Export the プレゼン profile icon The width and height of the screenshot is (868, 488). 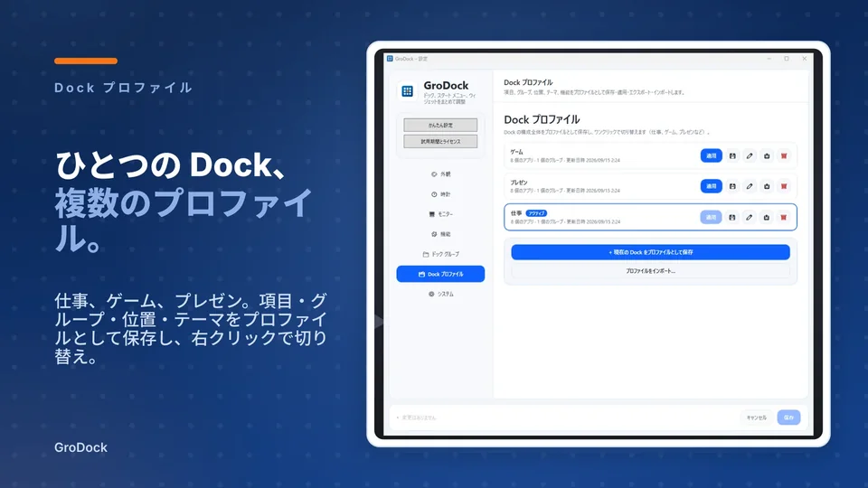click(x=767, y=186)
